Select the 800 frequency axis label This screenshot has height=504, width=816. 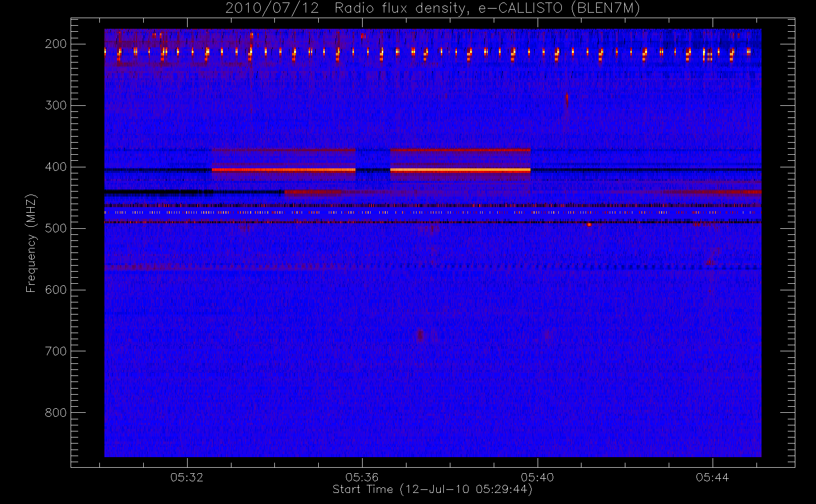coord(55,413)
